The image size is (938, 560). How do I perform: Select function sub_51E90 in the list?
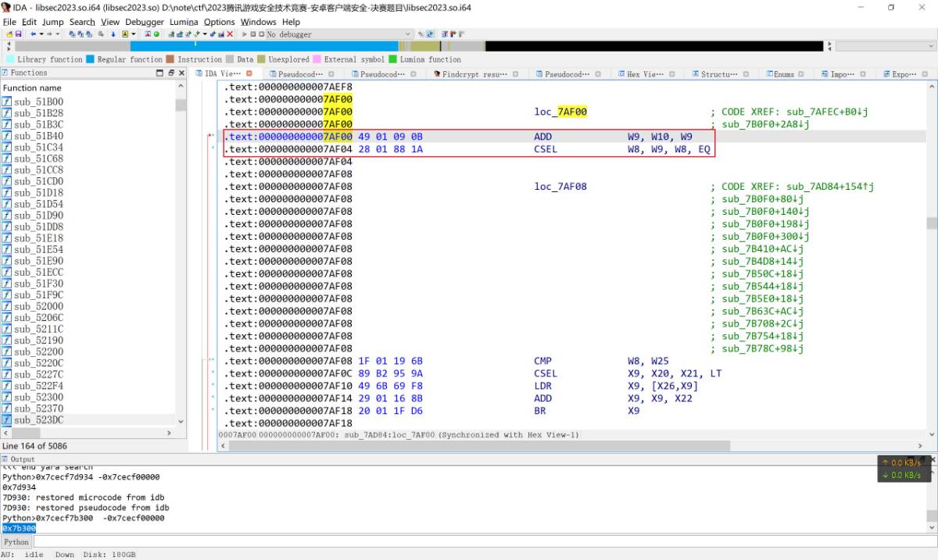[x=38, y=261]
